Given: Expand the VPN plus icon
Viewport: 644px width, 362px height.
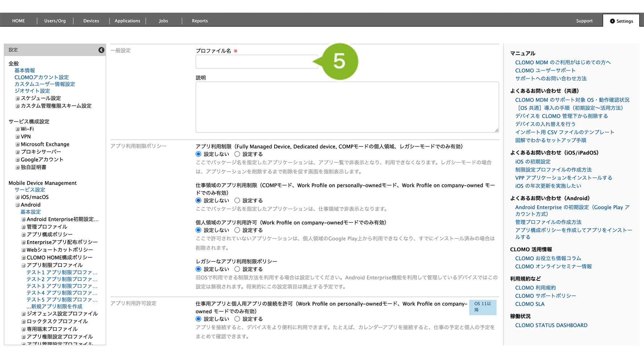Looking at the screenshot, I should [17, 137].
